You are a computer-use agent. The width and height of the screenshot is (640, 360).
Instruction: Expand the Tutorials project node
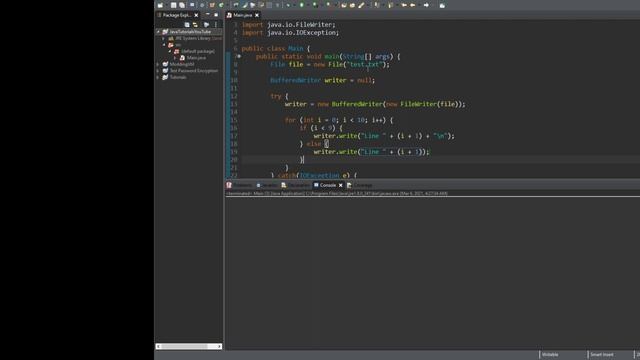click(x=158, y=77)
